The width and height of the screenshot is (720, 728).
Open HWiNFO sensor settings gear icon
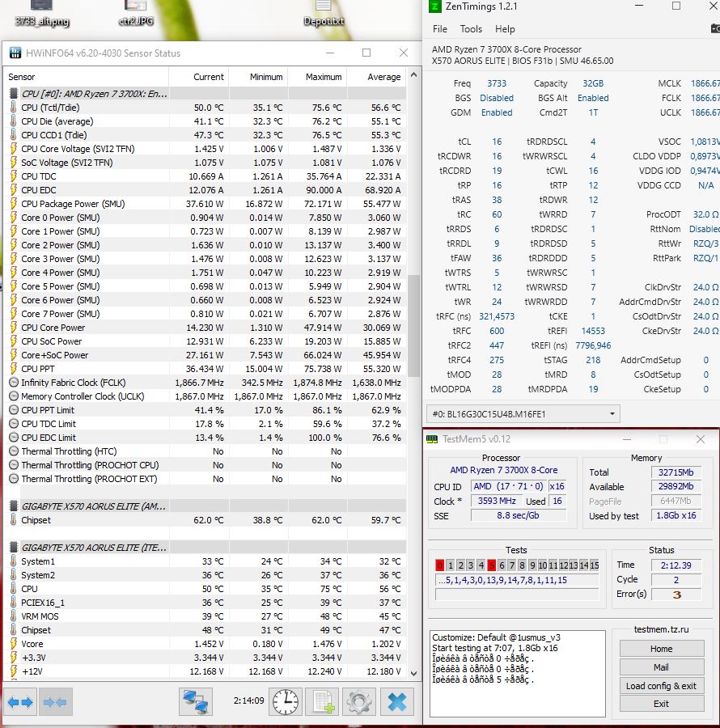click(x=359, y=702)
